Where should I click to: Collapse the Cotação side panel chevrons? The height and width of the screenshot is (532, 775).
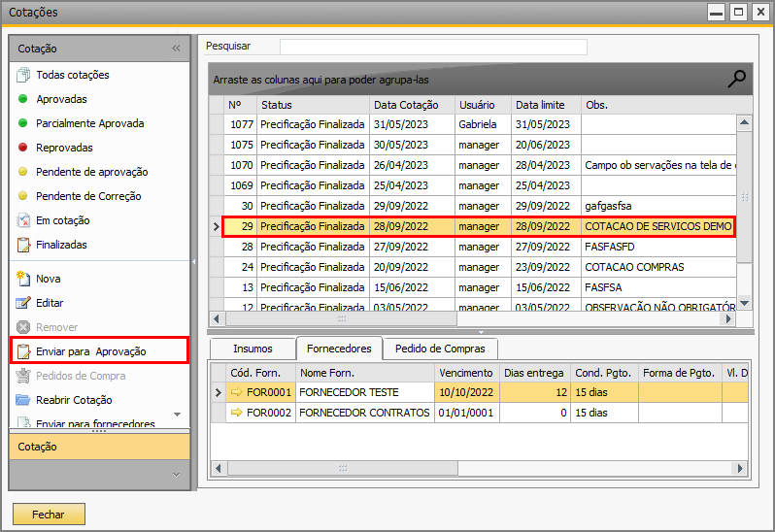[177, 49]
